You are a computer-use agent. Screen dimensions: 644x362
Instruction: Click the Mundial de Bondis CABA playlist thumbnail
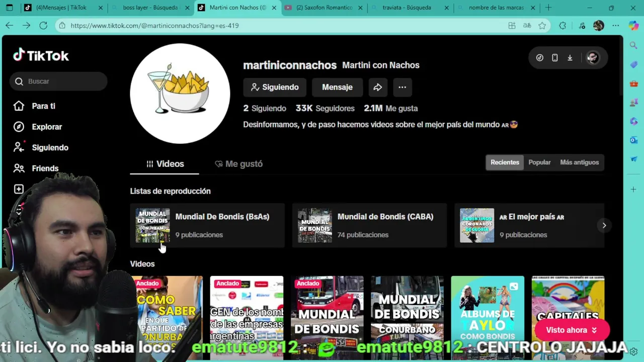pyautogui.click(x=315, y=225)
